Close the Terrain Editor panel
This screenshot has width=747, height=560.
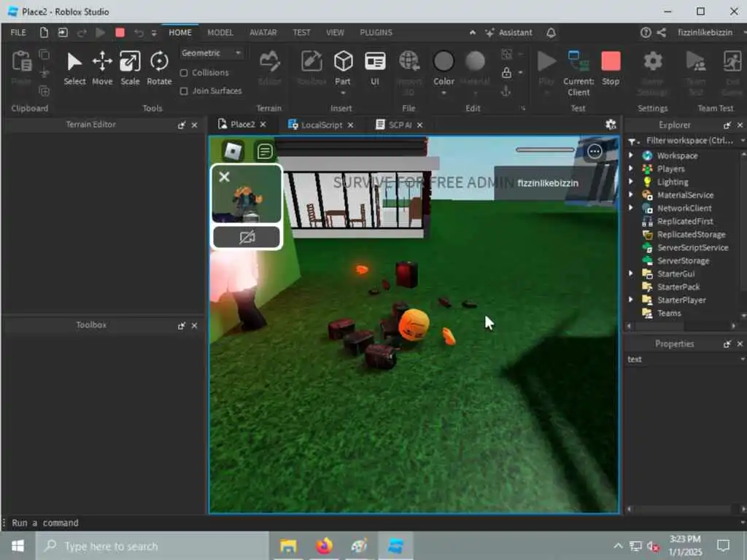click(194, 125)
